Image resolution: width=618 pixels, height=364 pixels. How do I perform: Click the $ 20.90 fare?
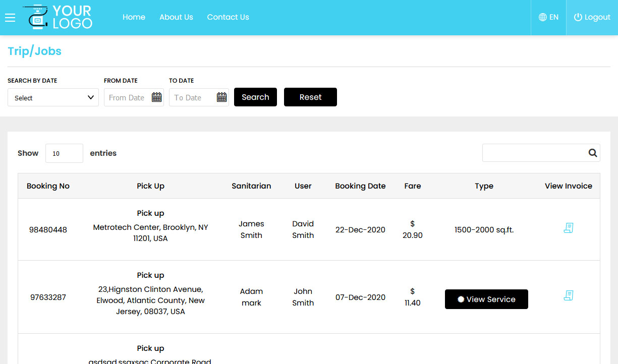(413, 229)
